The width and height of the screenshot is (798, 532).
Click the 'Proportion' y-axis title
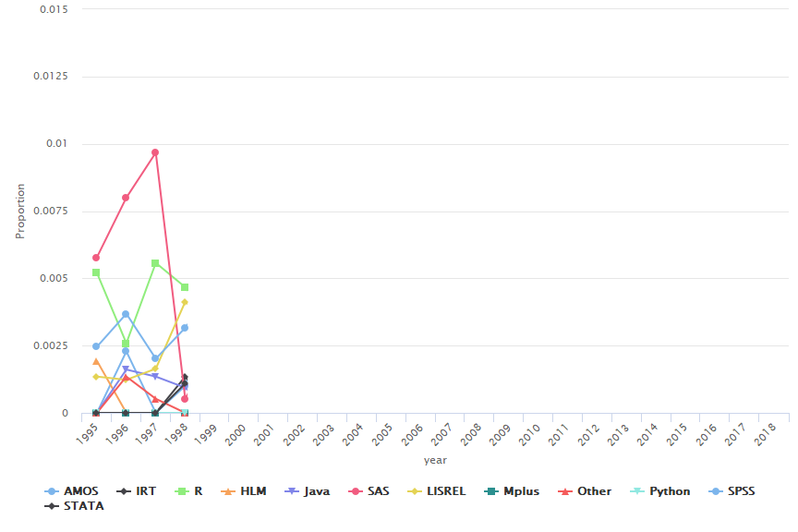pos(20,212)
